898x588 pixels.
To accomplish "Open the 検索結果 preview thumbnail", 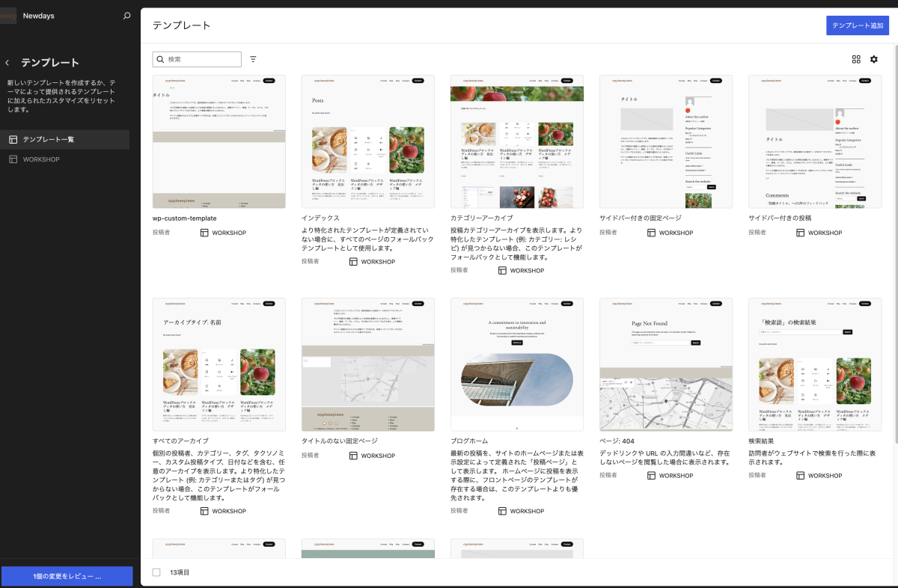I will coord(815,364).
